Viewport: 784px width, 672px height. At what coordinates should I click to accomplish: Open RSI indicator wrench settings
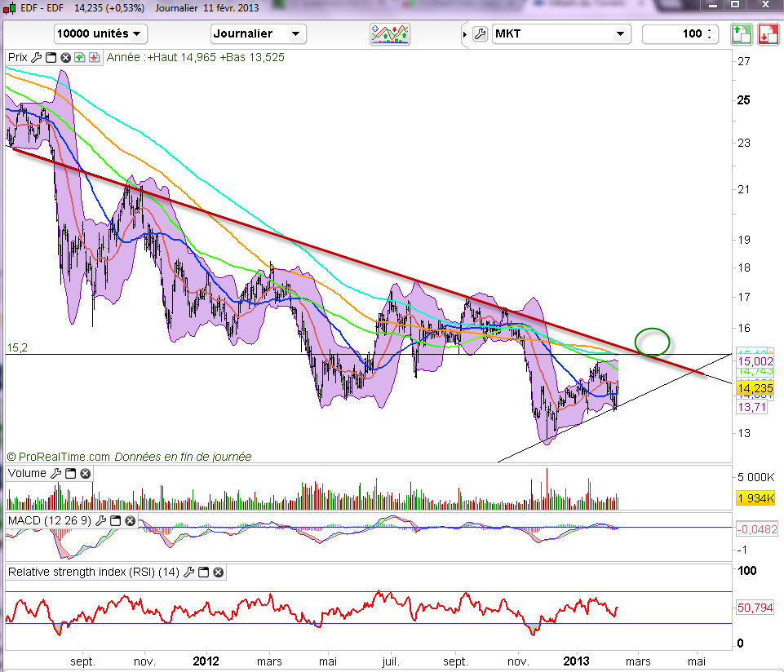pyautogui.click(x=190, y=573)
